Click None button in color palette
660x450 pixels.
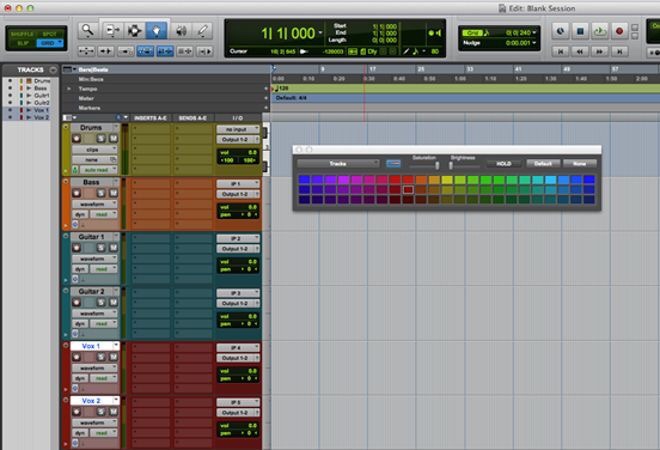click(x=578, y=163)
